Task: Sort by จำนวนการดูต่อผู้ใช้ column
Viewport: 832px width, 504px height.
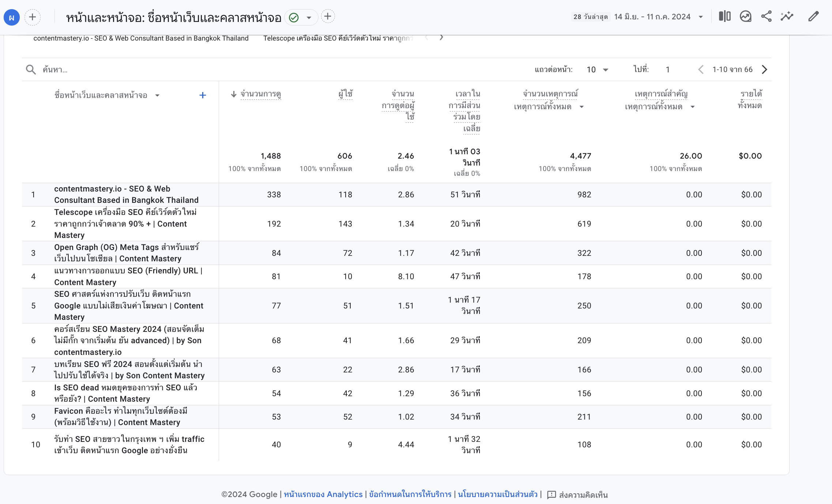Action: (x=398, y=106)
